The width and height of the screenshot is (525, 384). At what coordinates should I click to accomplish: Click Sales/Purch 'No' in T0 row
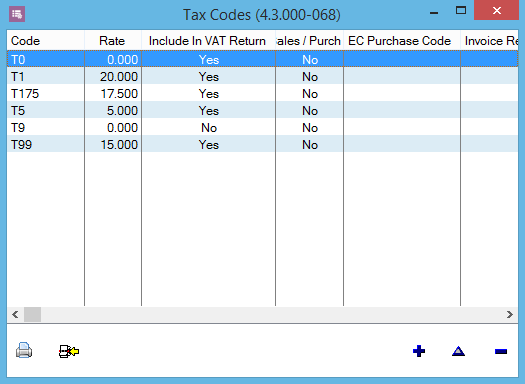310,60
